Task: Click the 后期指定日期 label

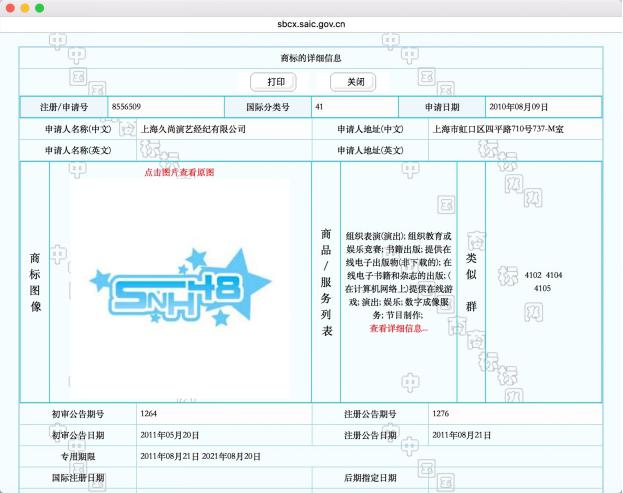Action: (x=370, y=478)
